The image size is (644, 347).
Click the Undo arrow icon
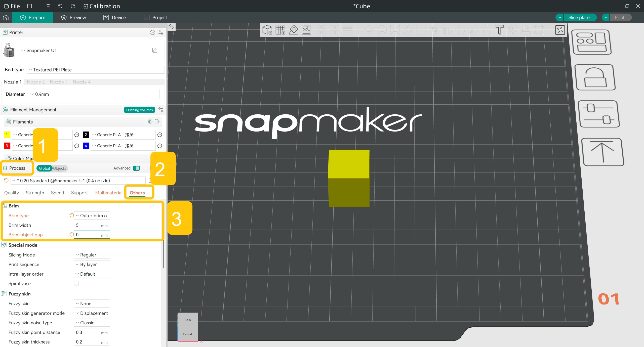[x=60, y=6]
